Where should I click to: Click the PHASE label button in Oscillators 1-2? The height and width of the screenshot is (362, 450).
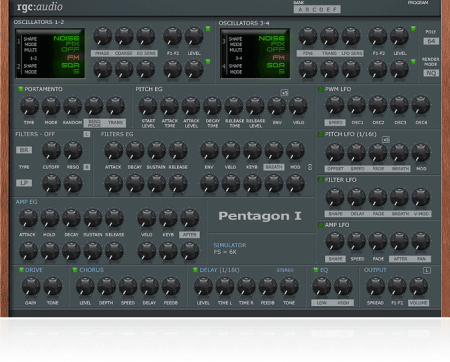pyautogui.click(x=102, y=53)
